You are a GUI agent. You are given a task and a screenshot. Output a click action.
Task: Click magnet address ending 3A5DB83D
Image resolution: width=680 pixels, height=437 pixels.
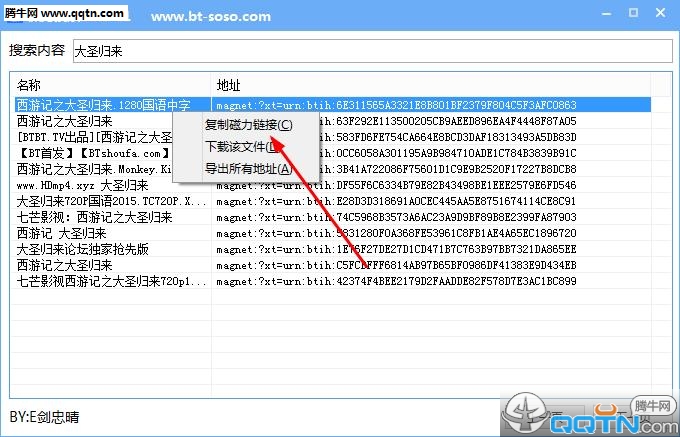coord(448,137)
